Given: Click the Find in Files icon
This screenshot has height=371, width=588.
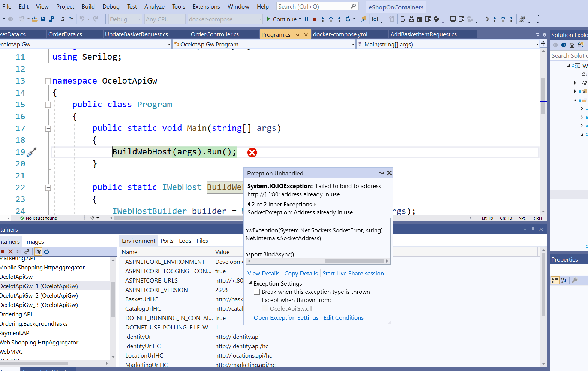Looking at the screenshot, I should [x=363, y=19].
